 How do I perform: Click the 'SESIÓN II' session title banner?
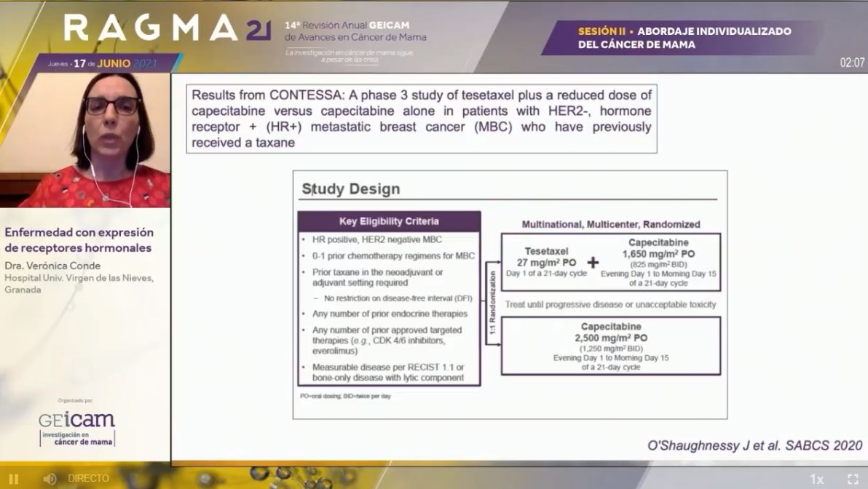tap(684, 38)
